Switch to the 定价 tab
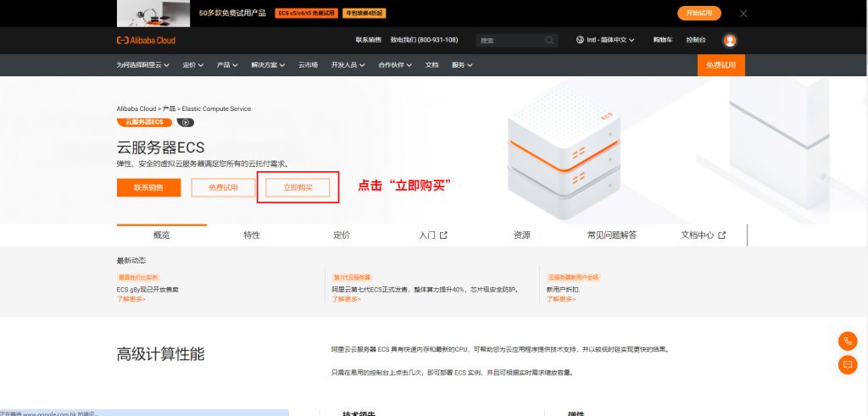This screenshot has width=868, height=416. pos(342,235)
